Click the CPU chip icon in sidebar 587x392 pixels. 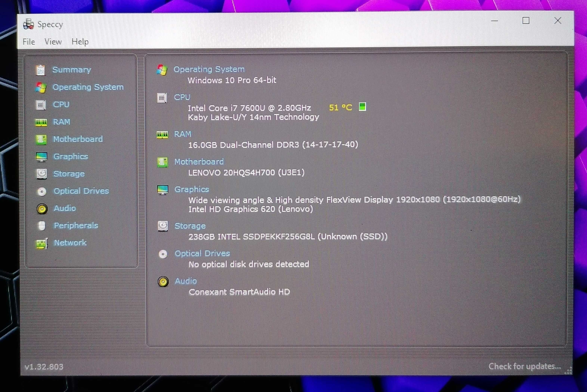click(x=41, y=105)
